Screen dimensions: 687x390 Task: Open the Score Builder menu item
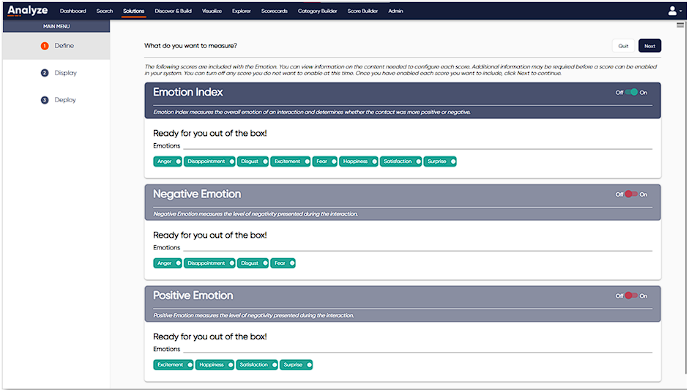[362, 11]
